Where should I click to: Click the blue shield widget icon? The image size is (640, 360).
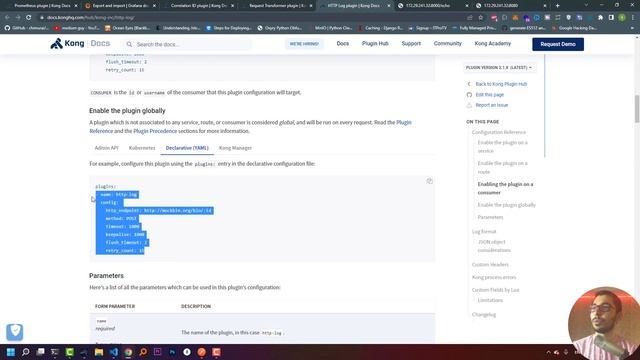15,332
